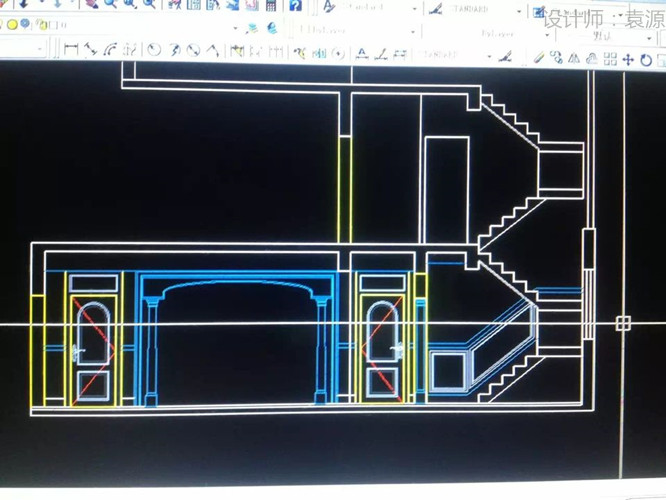Open the calculator icon in top toolbar
This screenshot has height=500, width=666.
[270, 6]
